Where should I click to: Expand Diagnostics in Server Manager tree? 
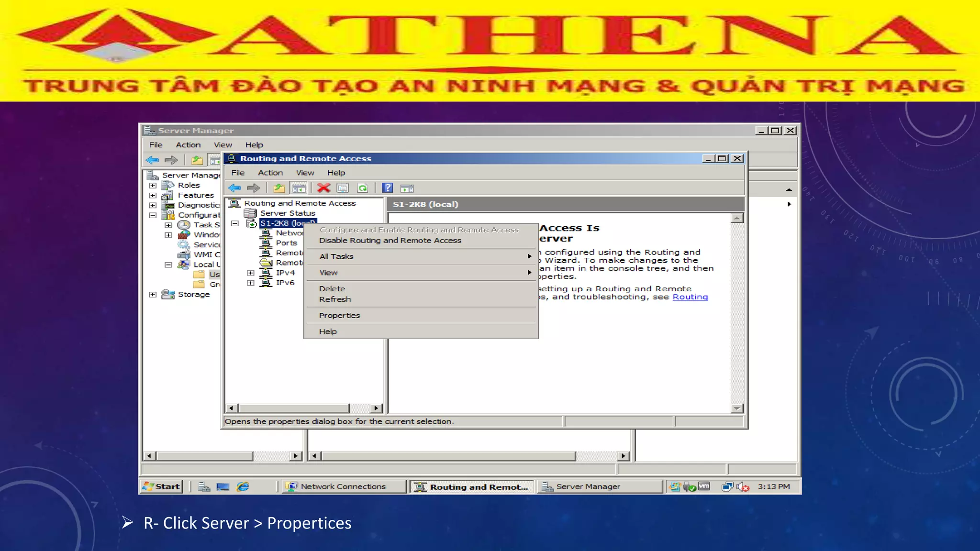tap(153, 206)
